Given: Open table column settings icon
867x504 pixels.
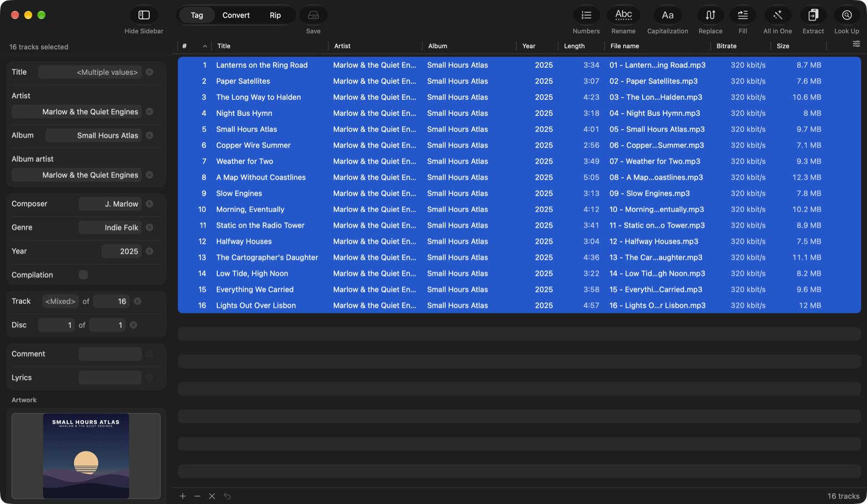Looking at the screenshot, I should [856, 44].
